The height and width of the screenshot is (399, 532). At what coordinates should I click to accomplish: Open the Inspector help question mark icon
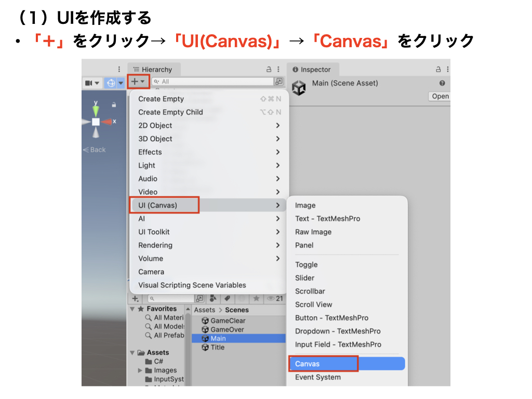pyautogui.click(x=442, y=83)
